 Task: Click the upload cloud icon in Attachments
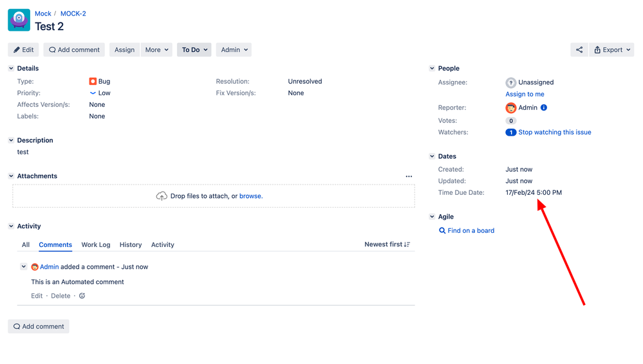pos(162,196)
